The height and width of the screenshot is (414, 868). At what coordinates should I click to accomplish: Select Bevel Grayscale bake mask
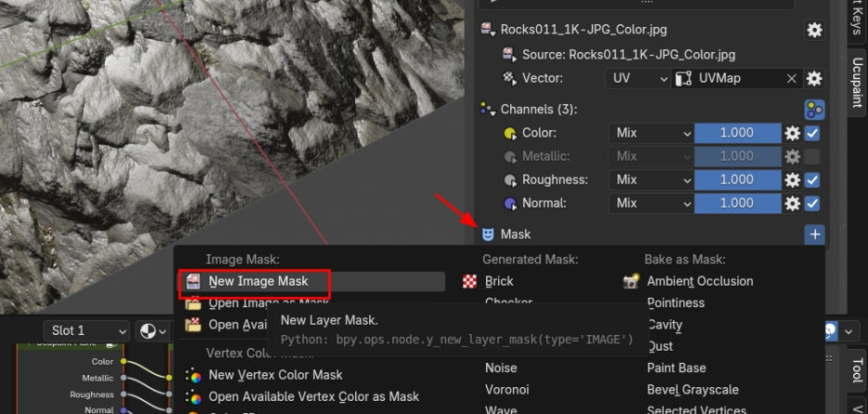point(693,390)
